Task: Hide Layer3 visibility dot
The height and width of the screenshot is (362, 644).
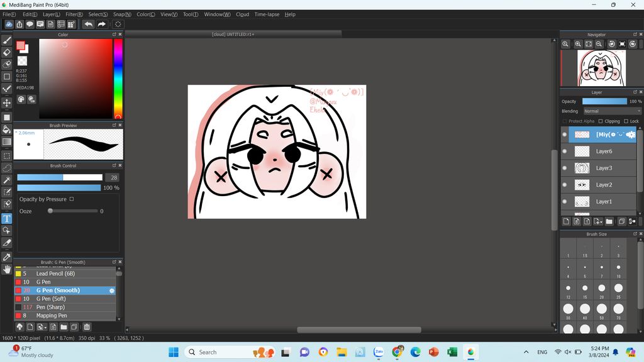Action: 565,168
